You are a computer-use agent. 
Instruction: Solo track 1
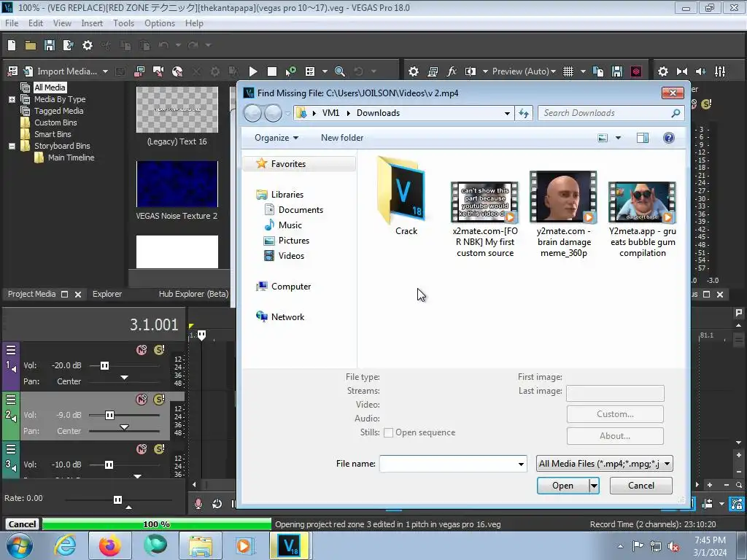tap(159, 350)
